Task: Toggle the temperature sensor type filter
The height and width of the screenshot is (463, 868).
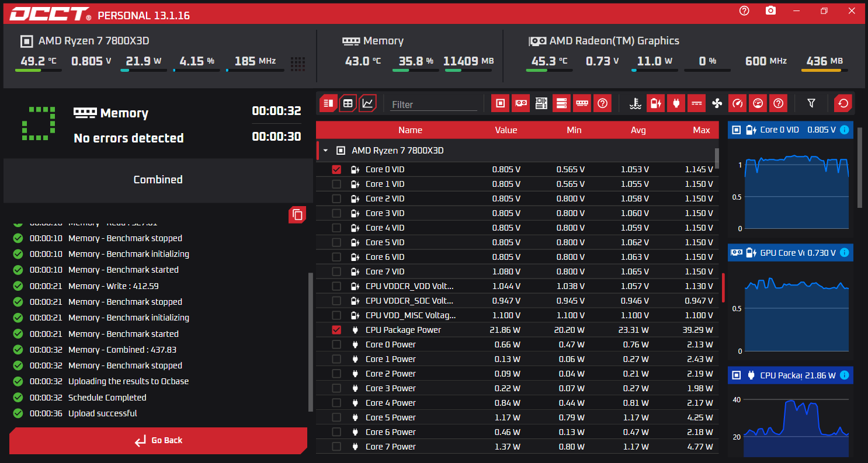Action: 636,103
